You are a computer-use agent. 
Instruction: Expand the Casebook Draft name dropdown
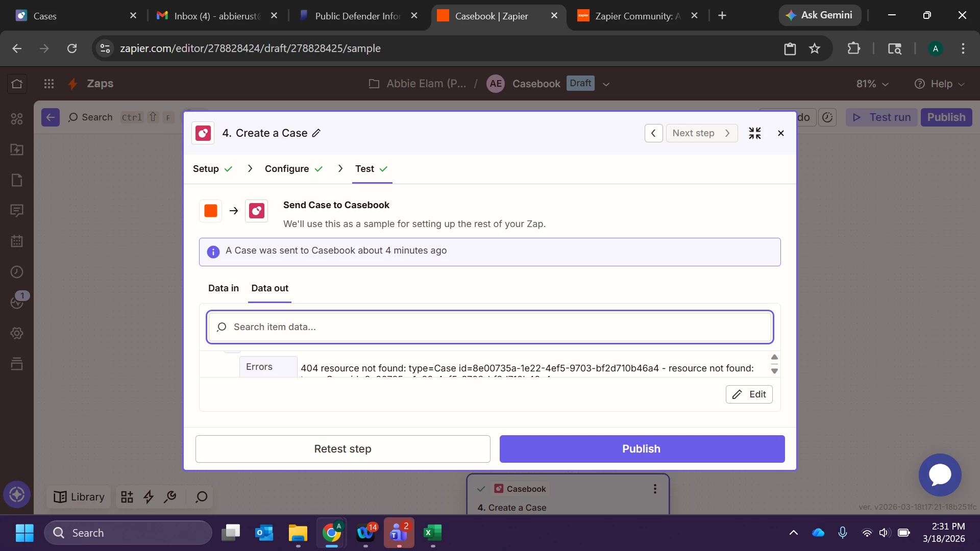click(x=606, y=84)
